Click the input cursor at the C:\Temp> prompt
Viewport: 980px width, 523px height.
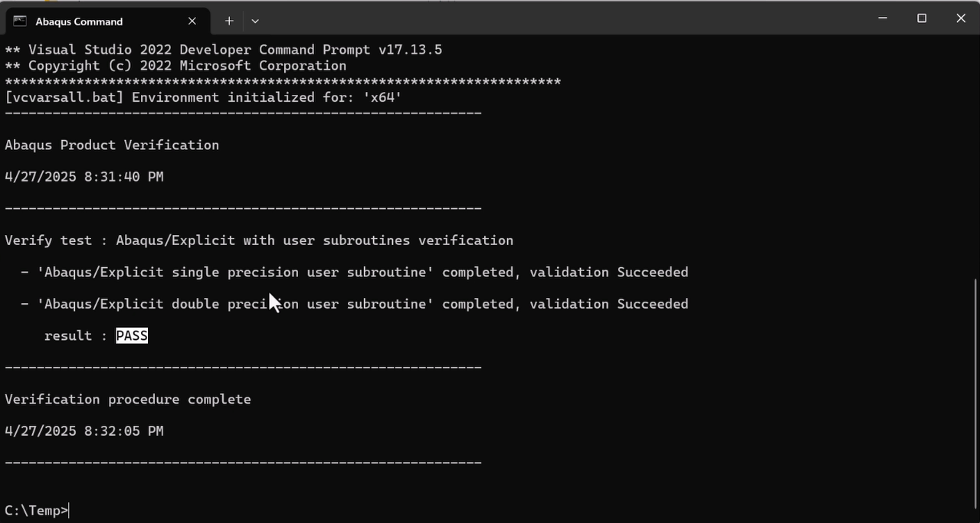point(67,510)
